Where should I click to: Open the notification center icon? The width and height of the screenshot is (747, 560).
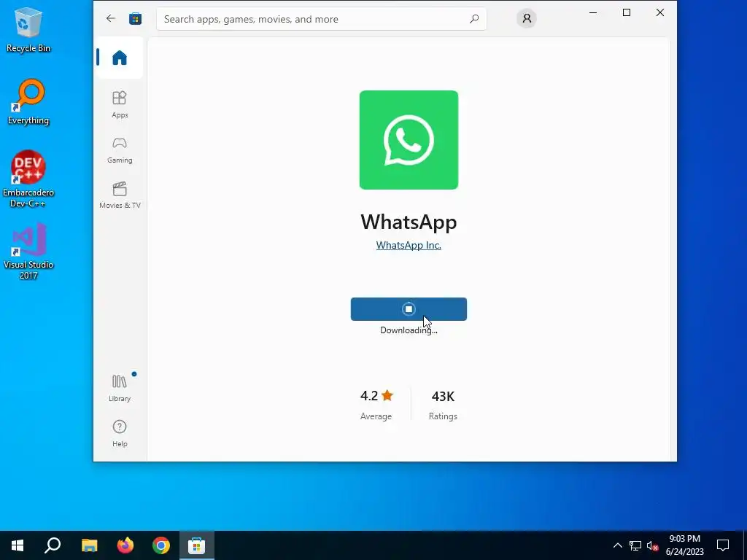723,545
